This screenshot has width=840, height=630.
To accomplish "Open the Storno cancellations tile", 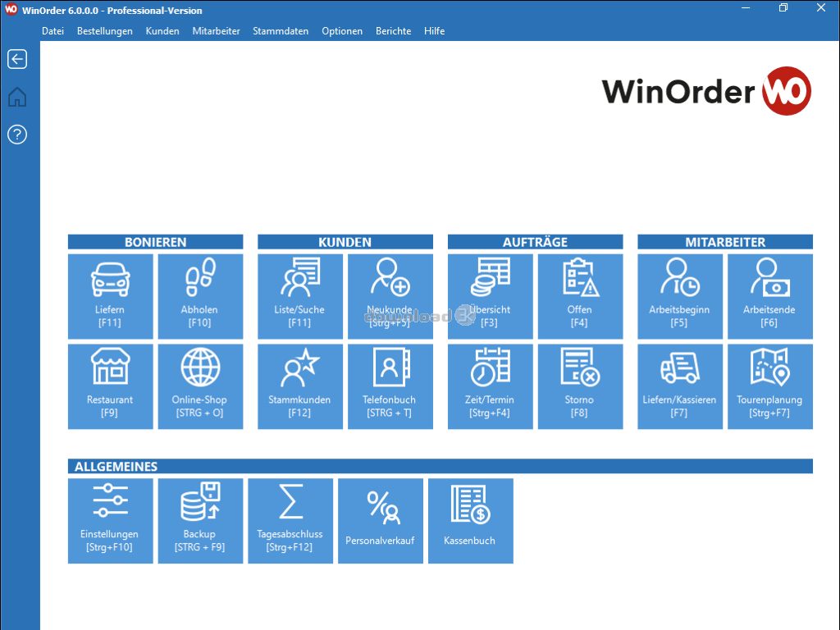I will click(580, 386).
